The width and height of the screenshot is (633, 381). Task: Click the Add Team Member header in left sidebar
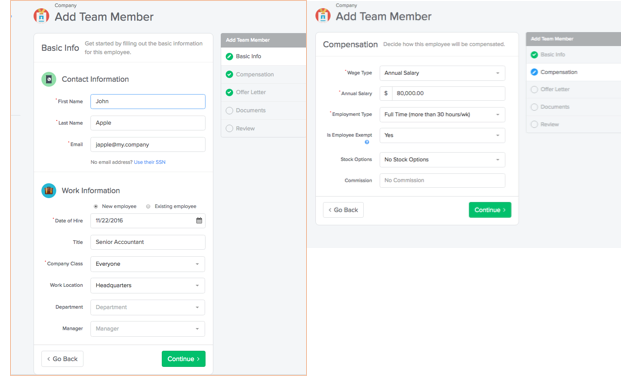coord(263,40)
